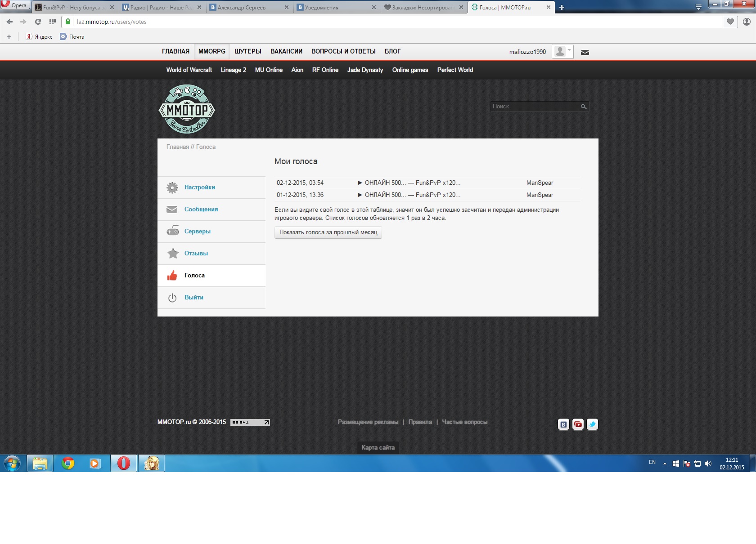The image size is (756, 544).
Task: Click Выйти to log out
Action: (193, 298)
